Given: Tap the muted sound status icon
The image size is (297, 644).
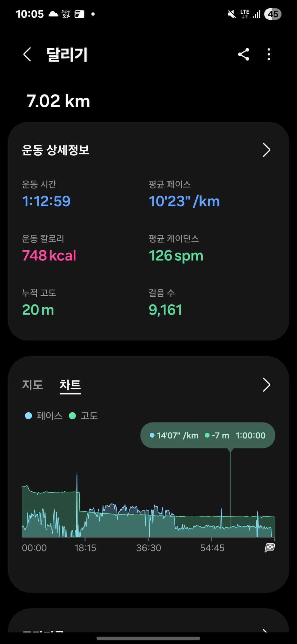Looking at the screenshot, I should (x=231, y=14).
